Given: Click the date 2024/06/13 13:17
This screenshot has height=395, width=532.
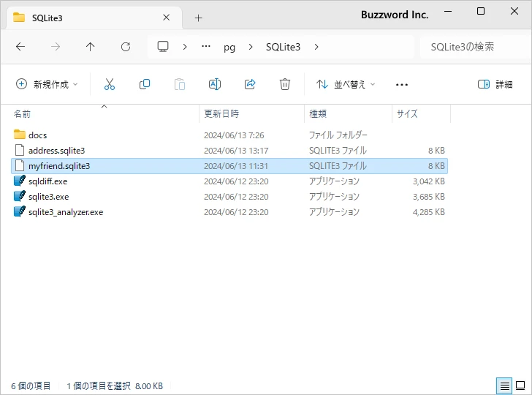Looking at the screenshot, I should 236,151.
